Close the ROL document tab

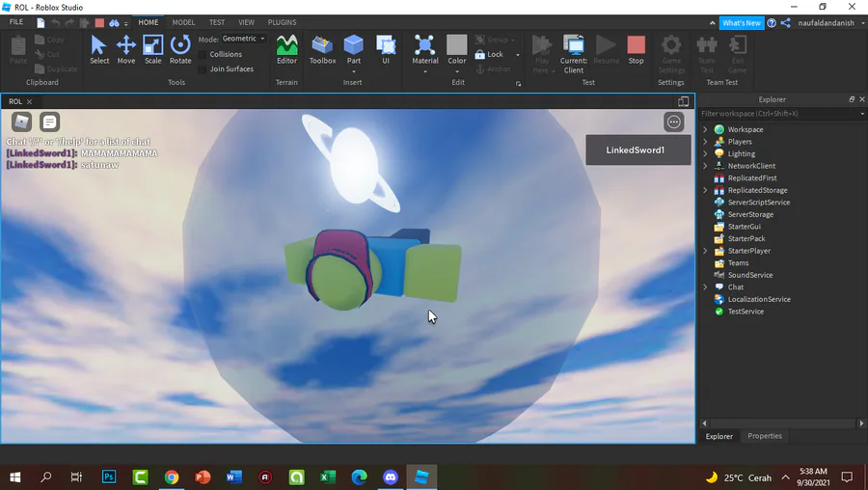pyautogui.click(x=29, y=102)
